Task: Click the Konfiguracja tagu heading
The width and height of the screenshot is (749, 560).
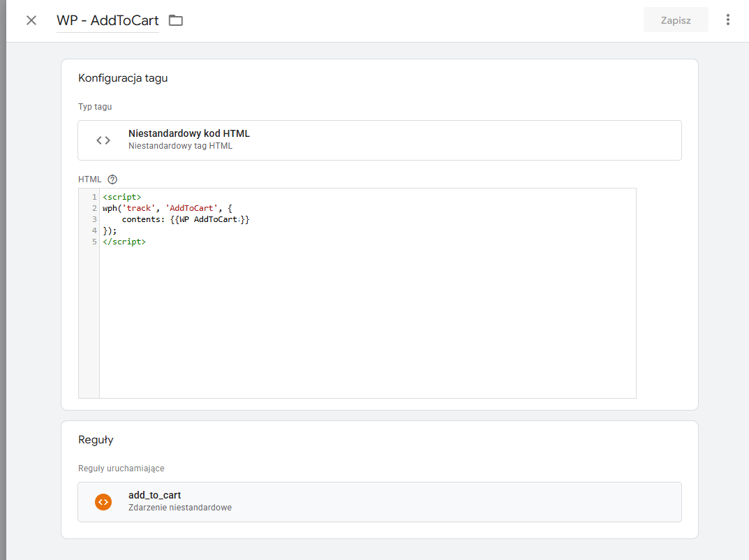Action: coord(123,78)
